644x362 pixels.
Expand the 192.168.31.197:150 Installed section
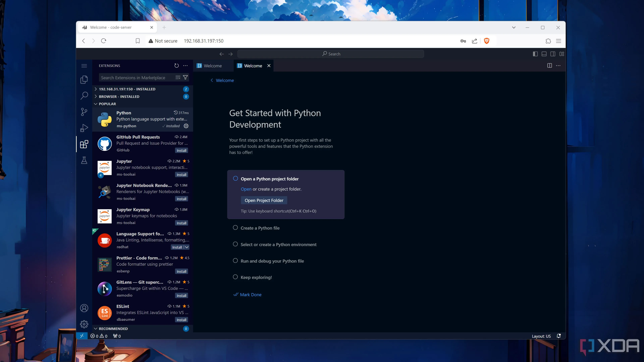[127, 89]
